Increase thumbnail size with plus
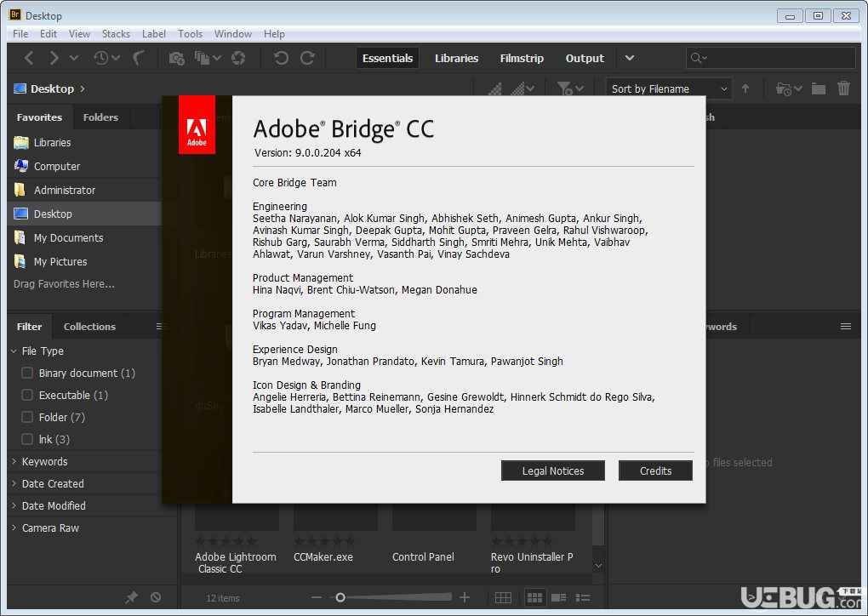This screenshot has height=616, width=868. coord(465,597)
